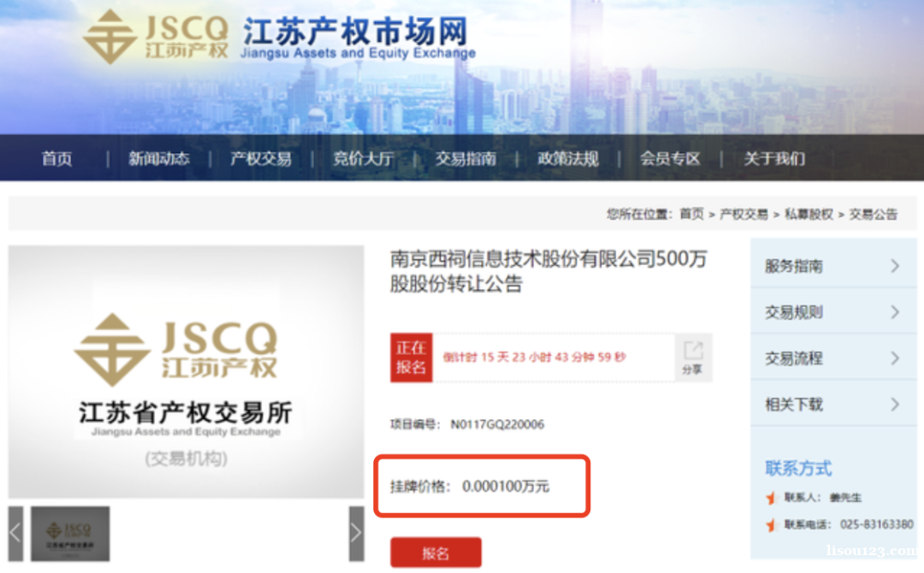Click the 产权交易 breadcrumb link
The image size is (924, 573).
743,214
